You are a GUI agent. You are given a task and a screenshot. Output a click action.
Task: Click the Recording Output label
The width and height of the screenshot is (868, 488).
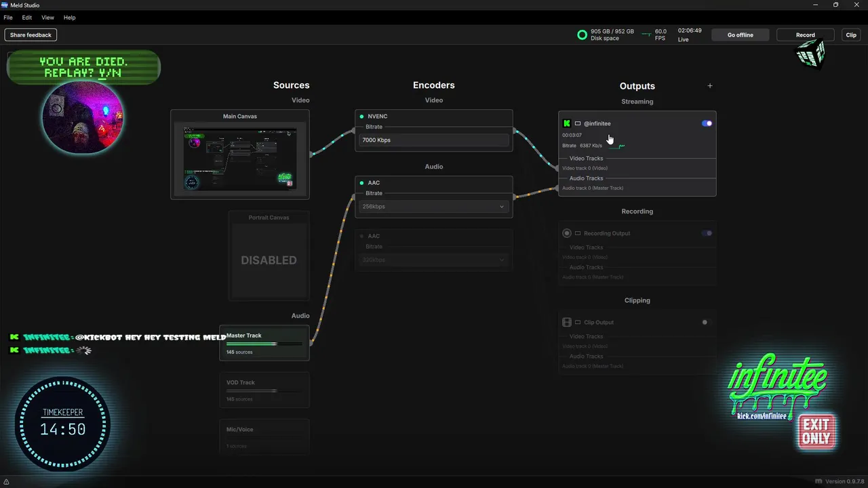(607, 233)
